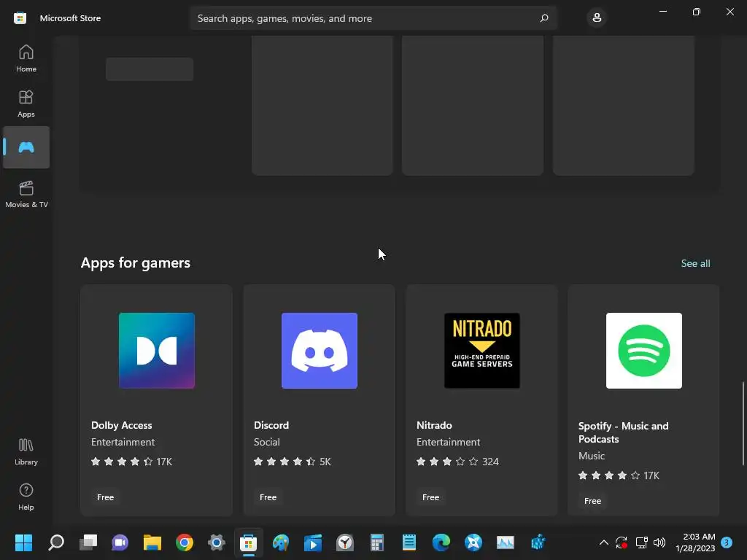Viewport: 747px width, 560px height.
Task: Click the Discord app logo
Action: tap(320, 351)
